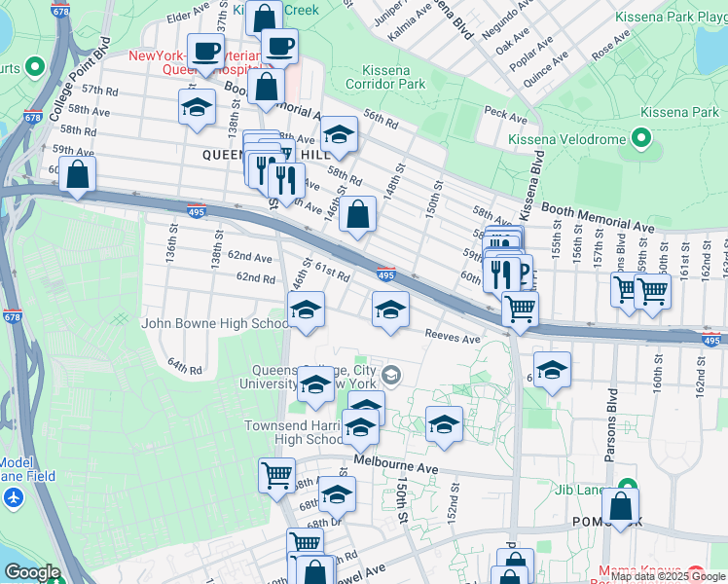728x584 pixels.
Task: Click Queens College gray university icon
Action: (x=391, y=375)
